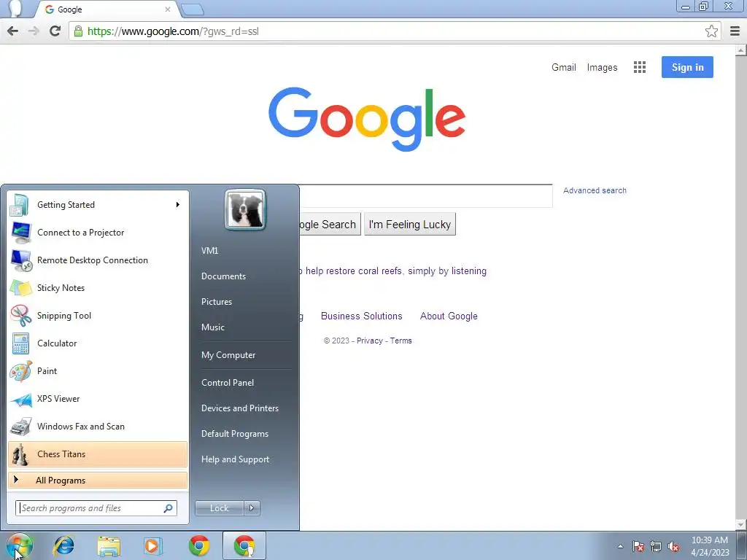Open Documents from the Start menu
This screenshot has width=747, height=560.
tap(223, 276)
